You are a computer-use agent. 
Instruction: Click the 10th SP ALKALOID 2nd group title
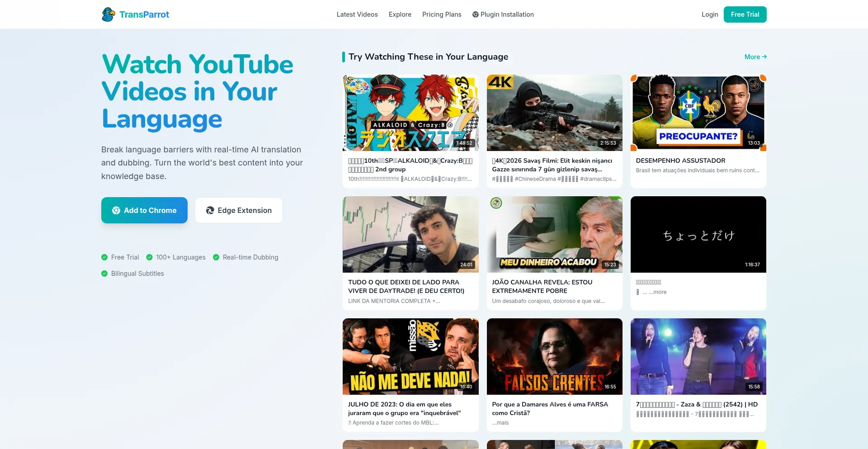click(x=410, y=165)
